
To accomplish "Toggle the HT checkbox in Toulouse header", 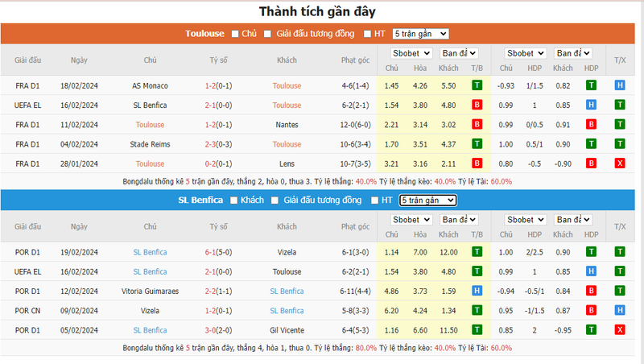I will pyautogui.click(x=368, y=34).
